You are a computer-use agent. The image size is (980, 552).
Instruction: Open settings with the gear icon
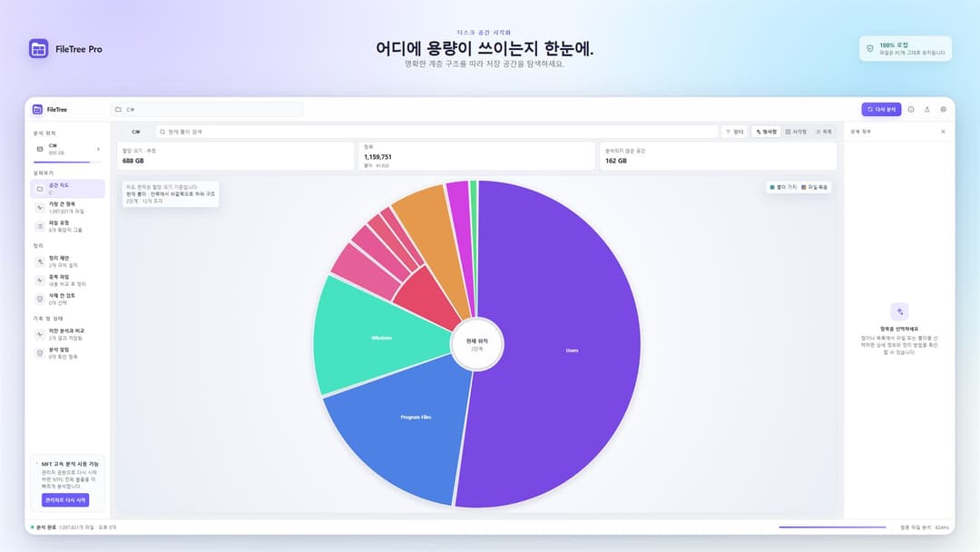point(943,109)
